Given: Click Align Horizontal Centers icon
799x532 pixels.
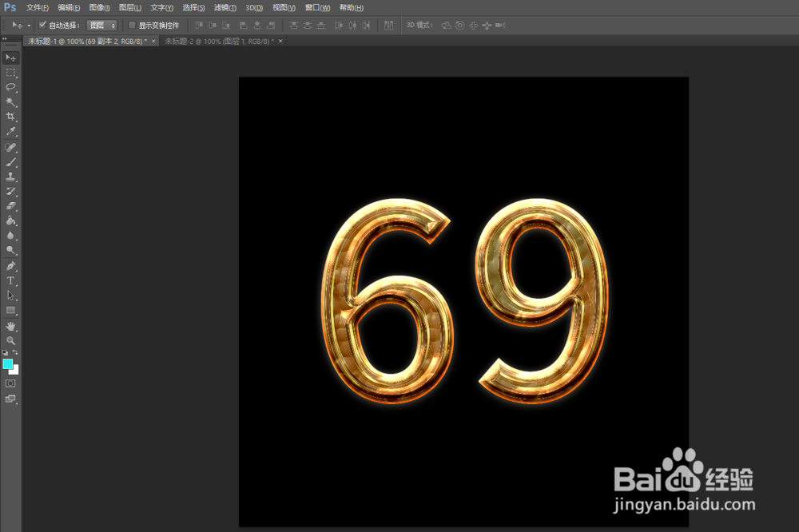Looking at the screenshot, I should pyautogui.click(x=257, y=25).
